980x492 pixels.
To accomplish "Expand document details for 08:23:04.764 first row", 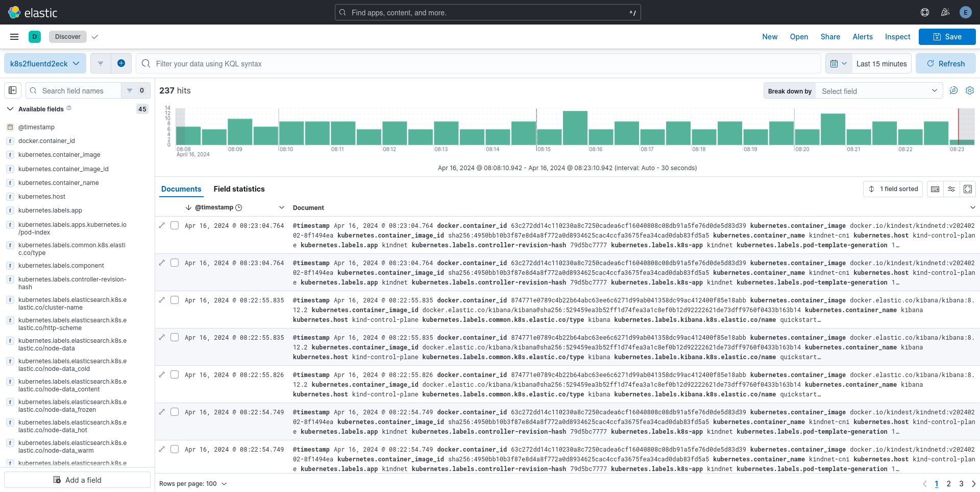I will 162,225.
